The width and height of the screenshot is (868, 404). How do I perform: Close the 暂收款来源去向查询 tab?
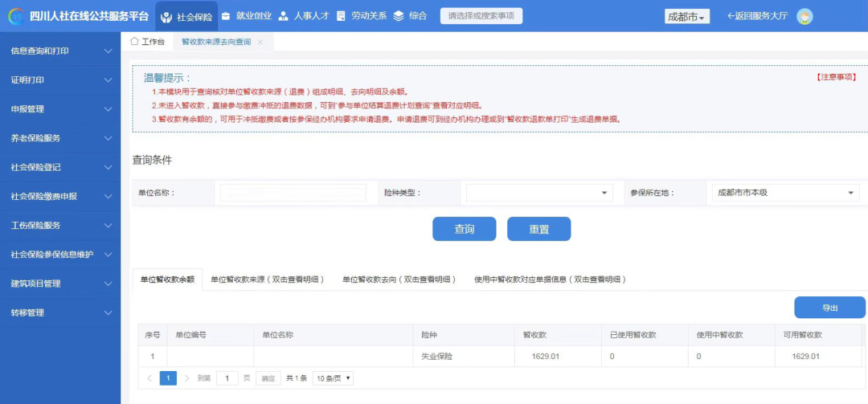click(260, 42)
